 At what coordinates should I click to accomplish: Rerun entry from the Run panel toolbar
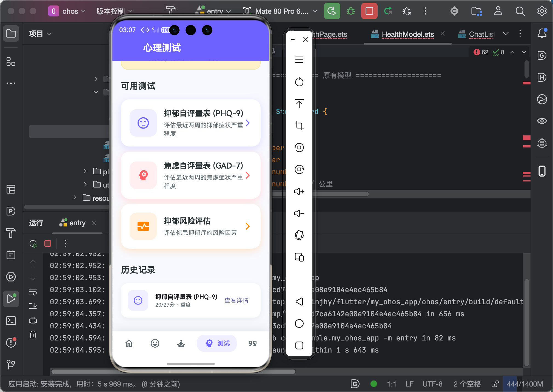(33, 243)
